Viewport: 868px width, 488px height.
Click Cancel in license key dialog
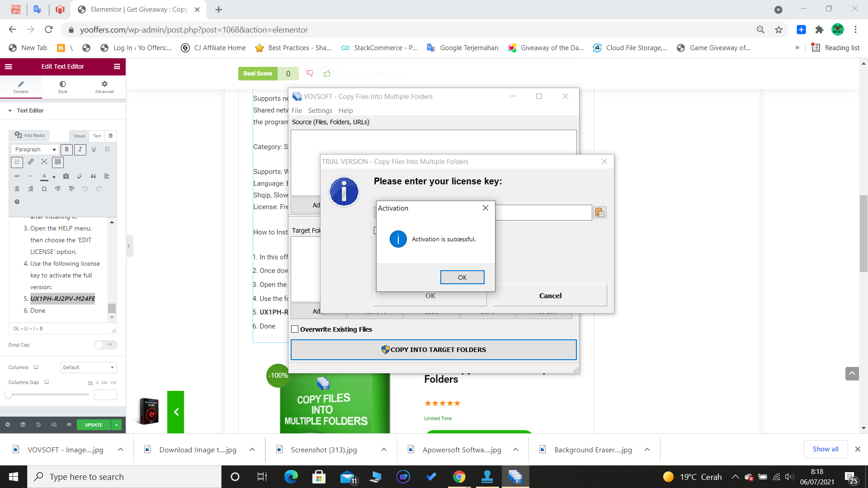(x=550, y=296)
